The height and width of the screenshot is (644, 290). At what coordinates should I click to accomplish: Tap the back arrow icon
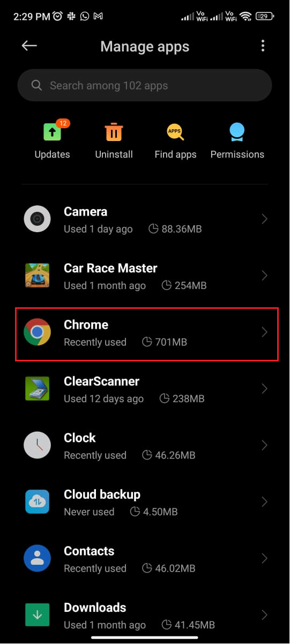29,46
